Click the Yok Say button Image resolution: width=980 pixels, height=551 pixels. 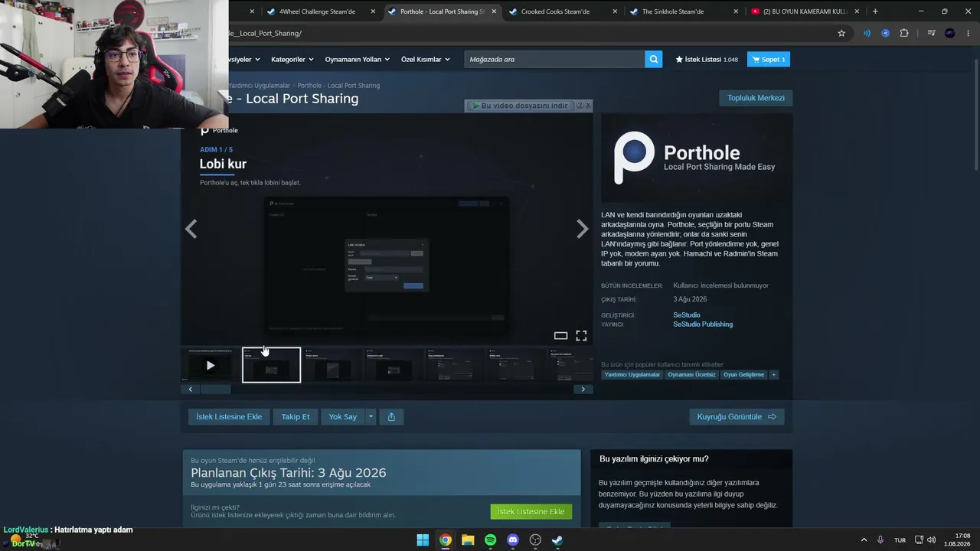(x=343, y=416)
